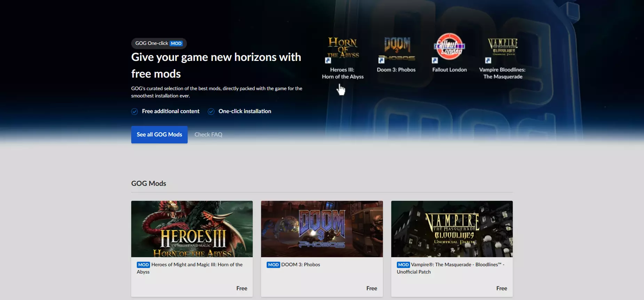This screenshot has width=644, height=300.
Task: Click the checkmark icon beside One-click installation
Action: (x=211, y=111)
